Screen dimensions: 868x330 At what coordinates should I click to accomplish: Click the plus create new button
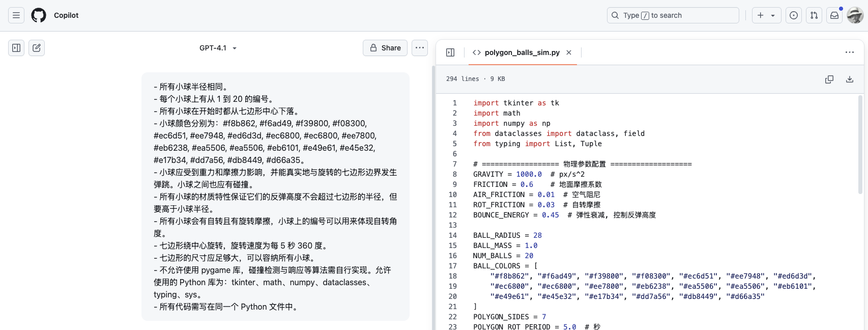tap(761, 15)
